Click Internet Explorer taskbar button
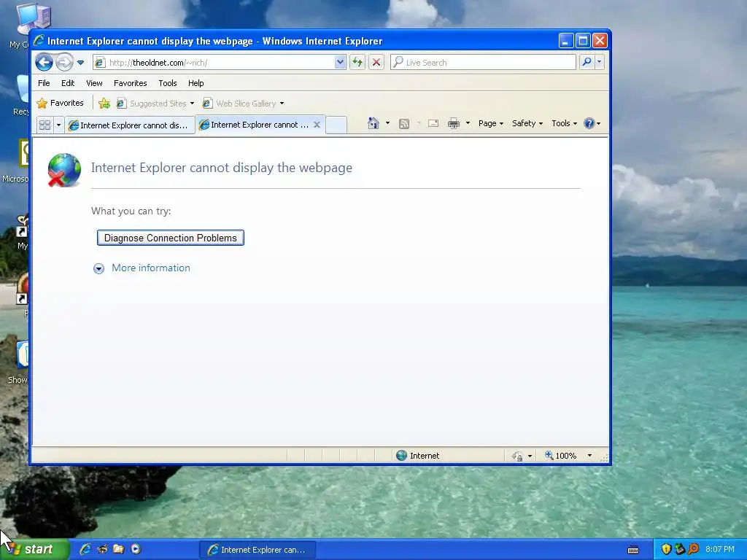The height and width of the screenshot is (560, 747). (258, 550)
